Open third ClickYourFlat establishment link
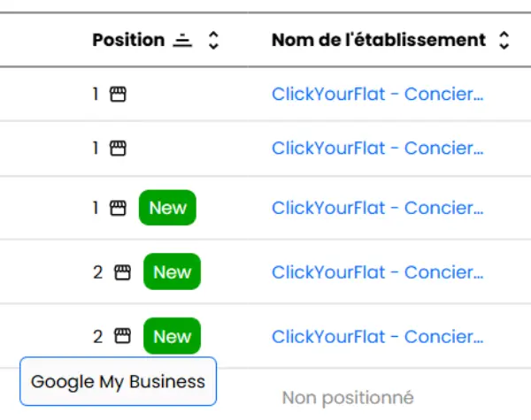 [378, 208]
